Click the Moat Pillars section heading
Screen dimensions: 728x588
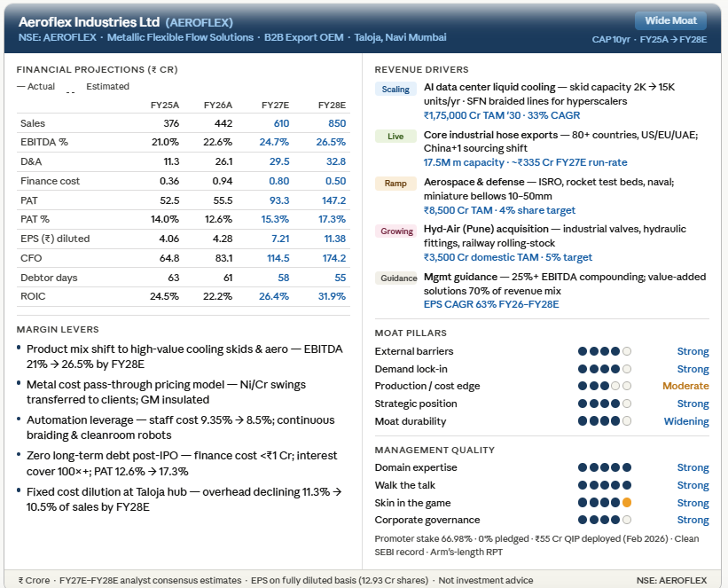point(411,333)
